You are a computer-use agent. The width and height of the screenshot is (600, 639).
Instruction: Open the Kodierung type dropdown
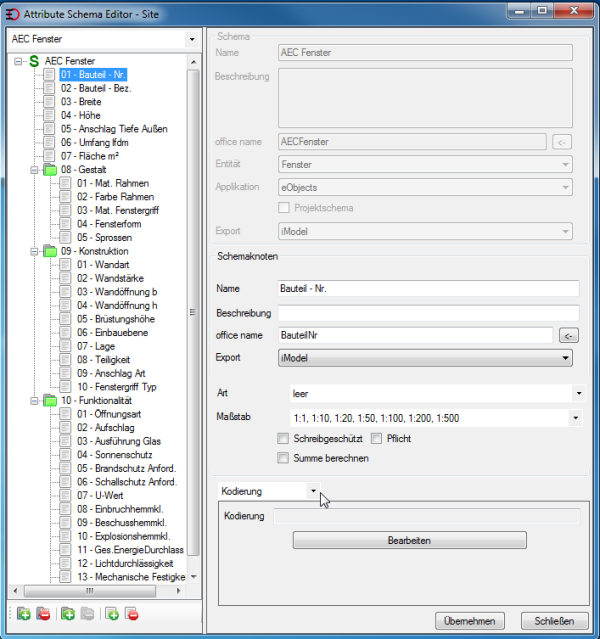(313, 491)
